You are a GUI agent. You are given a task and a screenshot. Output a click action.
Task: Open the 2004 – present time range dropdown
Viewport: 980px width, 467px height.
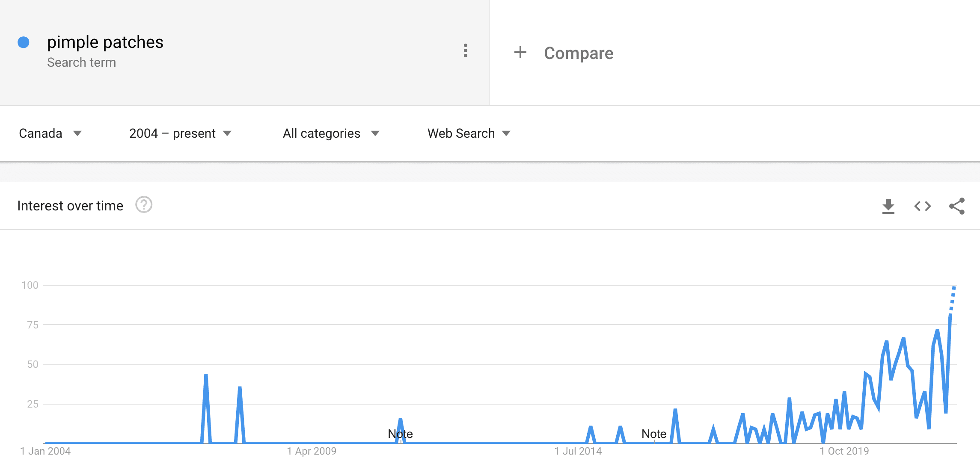[180, 133]
